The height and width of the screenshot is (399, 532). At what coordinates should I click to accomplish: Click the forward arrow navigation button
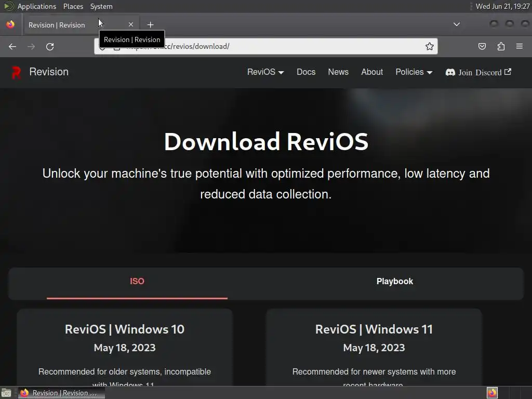[x=31, y=46]
